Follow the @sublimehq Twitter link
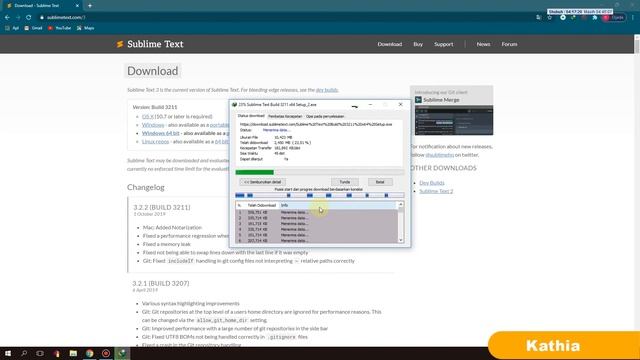This screenshot has height=360, width=640. (x=440, y=155)
